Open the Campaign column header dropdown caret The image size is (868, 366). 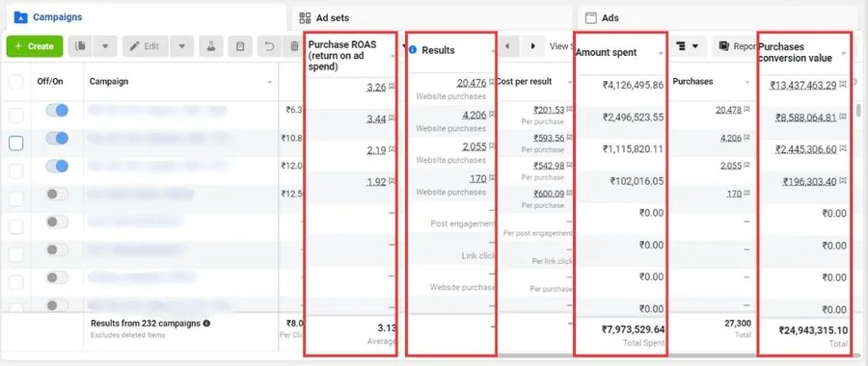coord(270,83)
